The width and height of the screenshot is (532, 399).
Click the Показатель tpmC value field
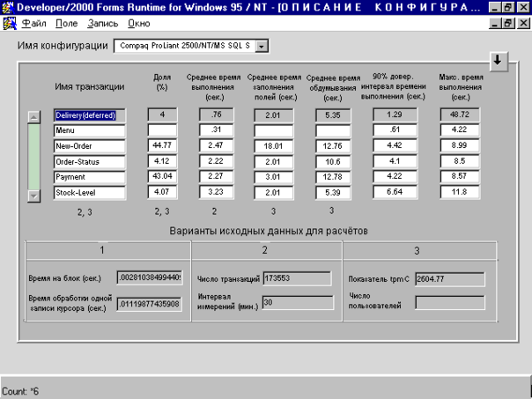pyautogui.click(x=449, y=279)
